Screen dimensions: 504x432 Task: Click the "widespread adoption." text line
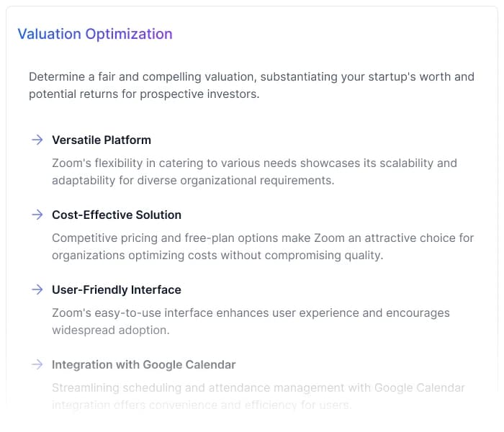(x=111, y=330)
